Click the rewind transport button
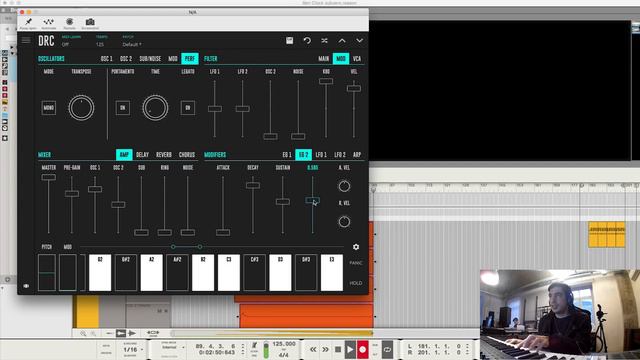Image resolution: width=640 pixels, height=360 pixels. pyautogui.click(x=313, y=350)
